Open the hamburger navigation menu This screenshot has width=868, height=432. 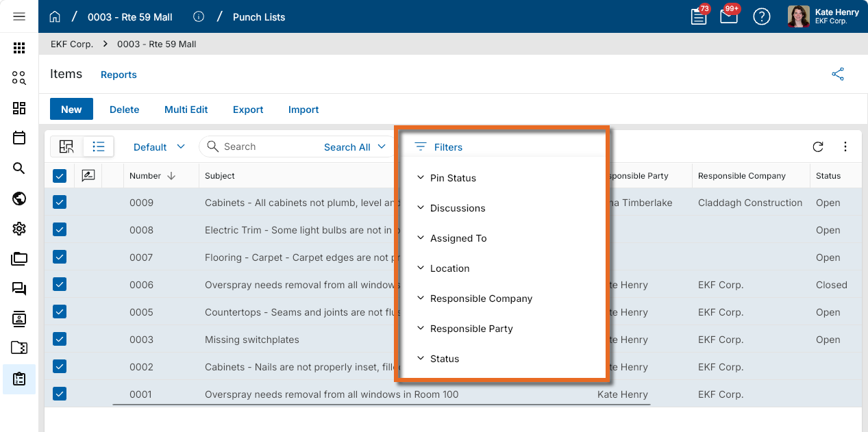[x=19, y=16]
